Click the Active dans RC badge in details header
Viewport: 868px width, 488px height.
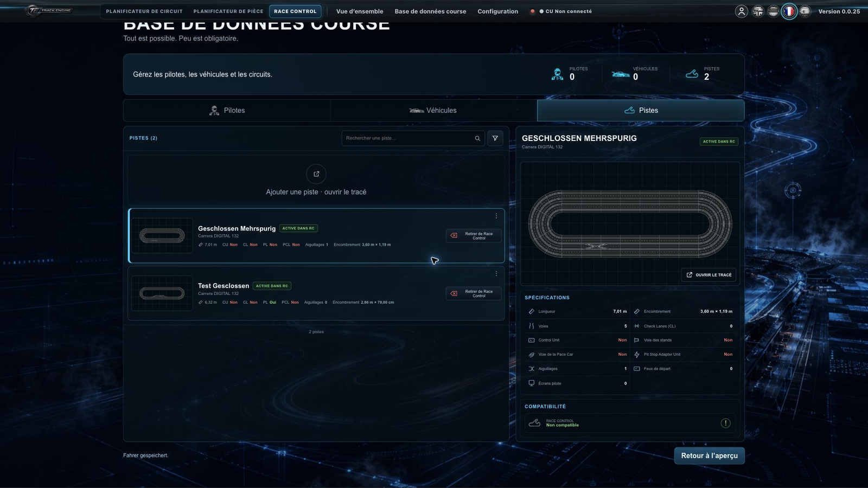point(719,142)
